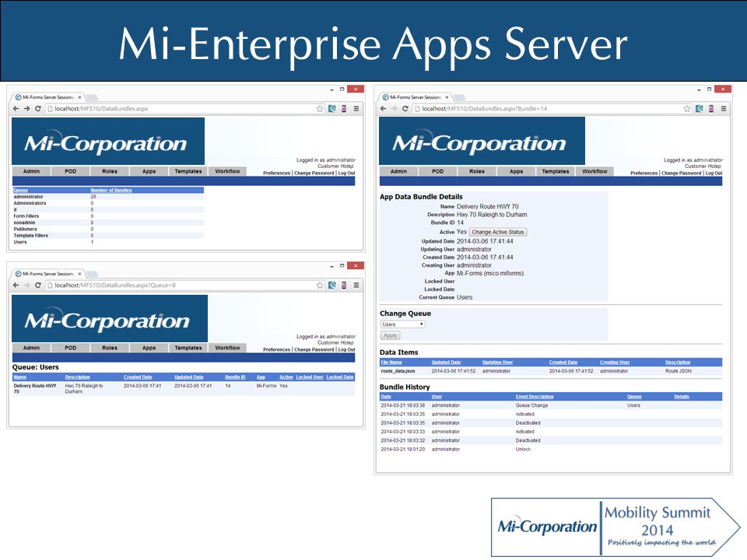Click Log Out link in Bundle Details window
The height and width of the screenshot is (560, 747).
click(x=714, y=173)
